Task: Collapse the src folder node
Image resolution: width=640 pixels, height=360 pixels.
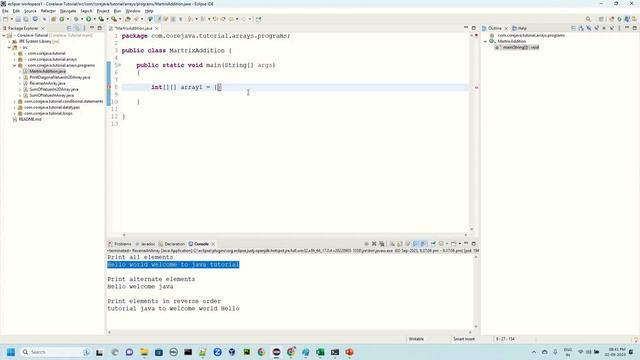Action: coord(9,47)
